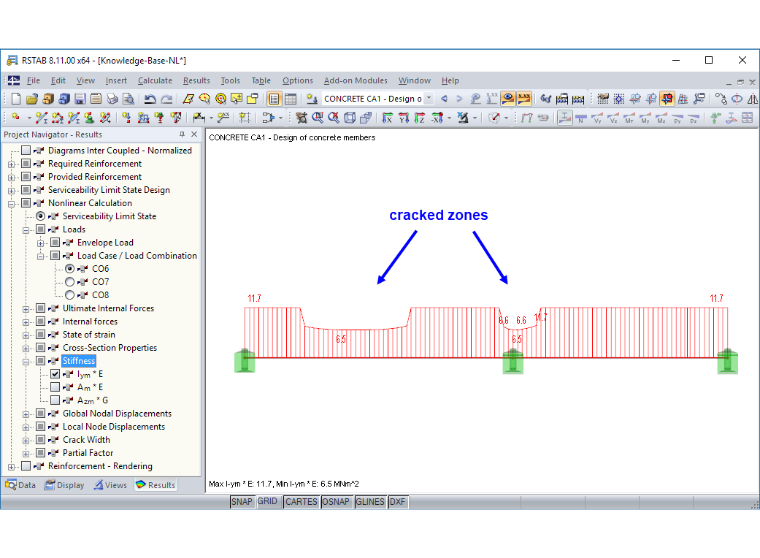Toggle SNAP in status bar
The width and height of the screenshot is (760, 558).
point(241,501)
